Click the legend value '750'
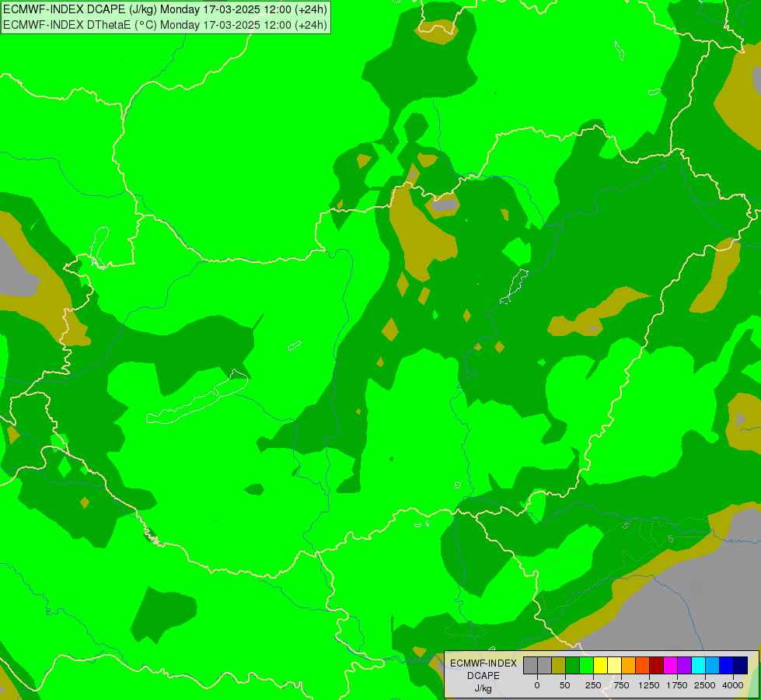 (621, 685)
